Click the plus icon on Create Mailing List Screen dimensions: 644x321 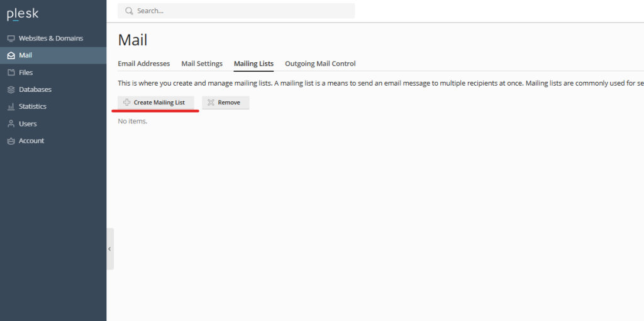click(127, 103)
